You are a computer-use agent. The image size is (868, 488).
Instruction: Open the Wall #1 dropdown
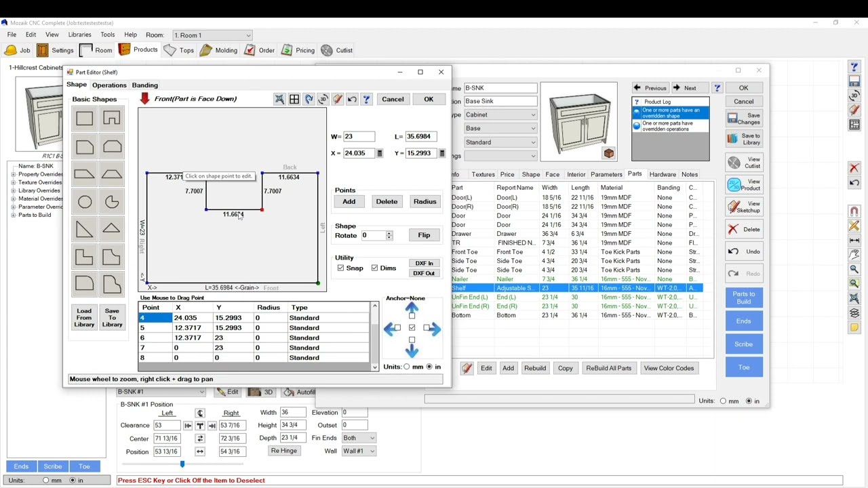pos(359,451)
